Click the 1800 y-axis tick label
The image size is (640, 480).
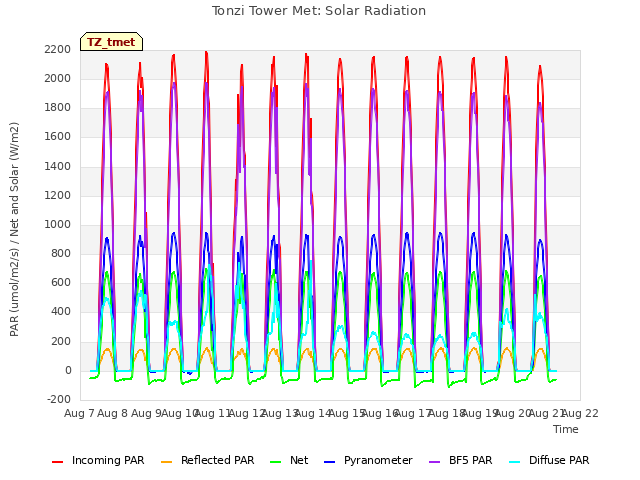click(58, 108)
